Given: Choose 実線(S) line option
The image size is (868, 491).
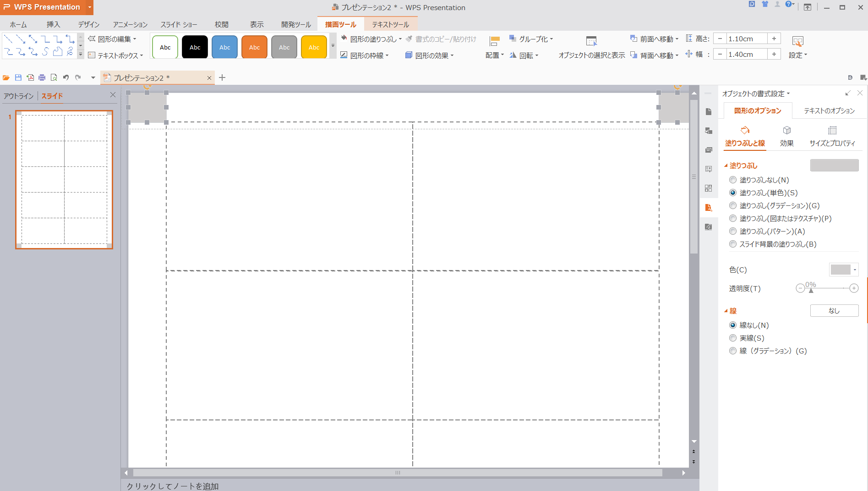Looking at the screenshot, I should [733, 338].
